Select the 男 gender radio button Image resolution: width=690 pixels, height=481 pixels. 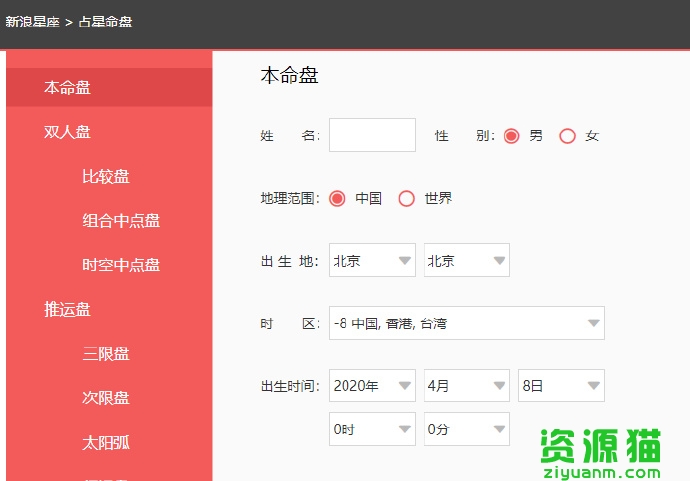point(511,136)
